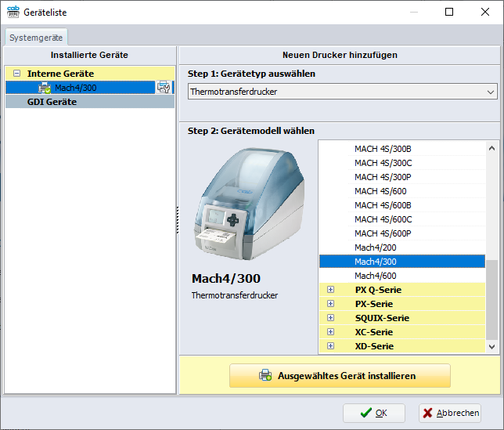Viewport: 504px width, 430px height.
Task: Expand the PX Q-Serie group
Action: pos(330,290)
